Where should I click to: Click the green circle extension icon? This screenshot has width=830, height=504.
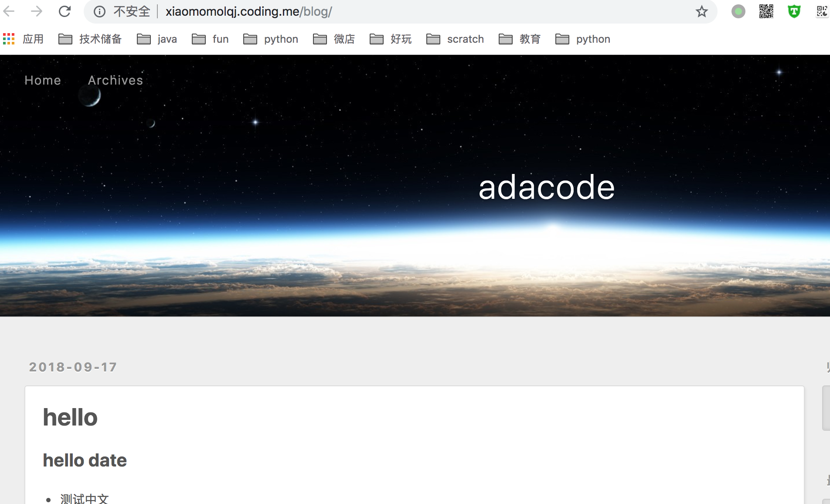click(x=738, y=11)
